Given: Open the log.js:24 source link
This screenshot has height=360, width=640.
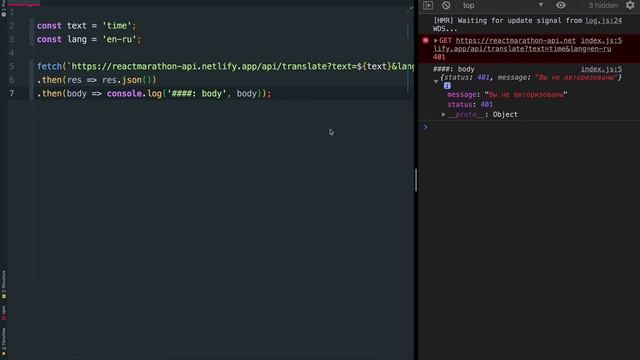Looking at the screenshot, I should click(603, 20).
